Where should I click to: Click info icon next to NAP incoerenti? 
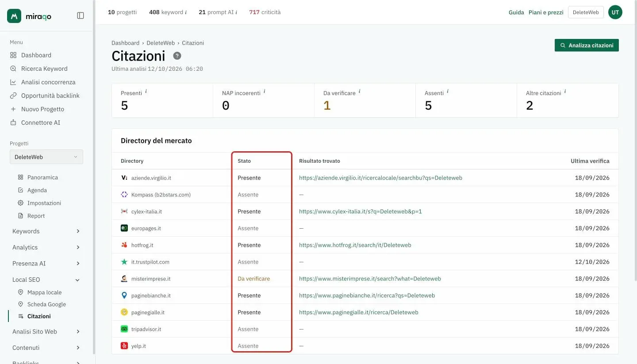click(x=265, y=91)
